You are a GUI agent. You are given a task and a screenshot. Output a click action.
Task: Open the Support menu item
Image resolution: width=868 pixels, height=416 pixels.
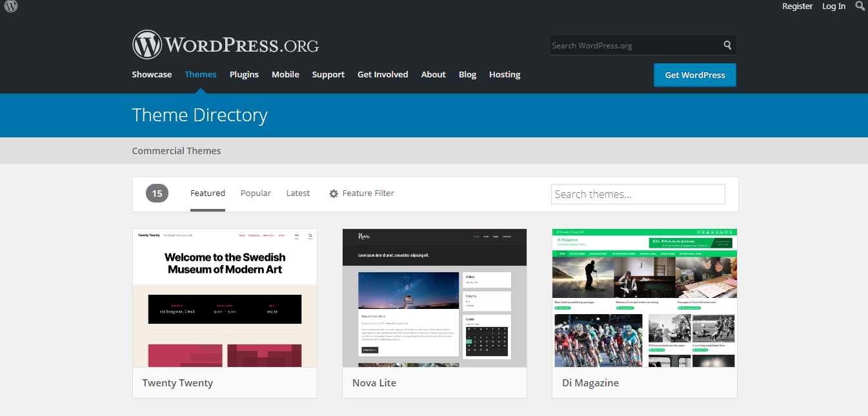(328, 74)
